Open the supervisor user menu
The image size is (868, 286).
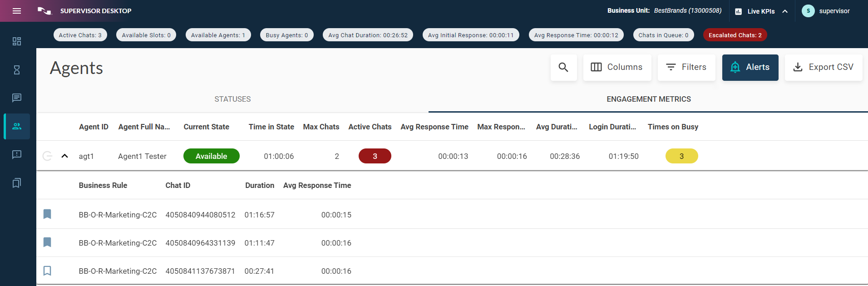826,11
